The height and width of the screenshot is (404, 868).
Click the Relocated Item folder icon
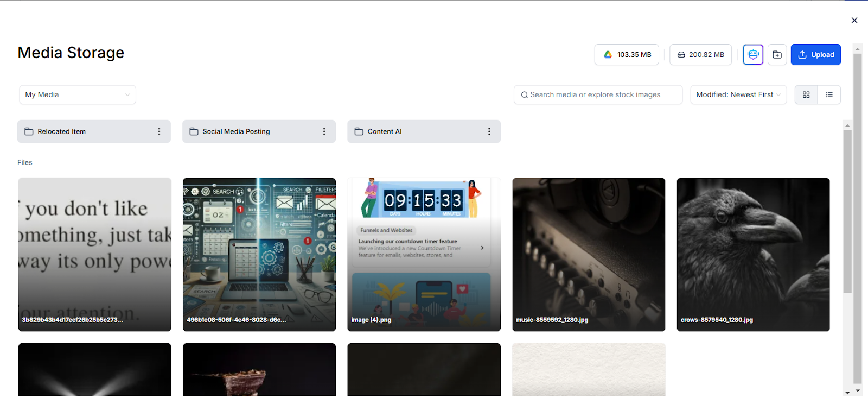tap(29, 131)
